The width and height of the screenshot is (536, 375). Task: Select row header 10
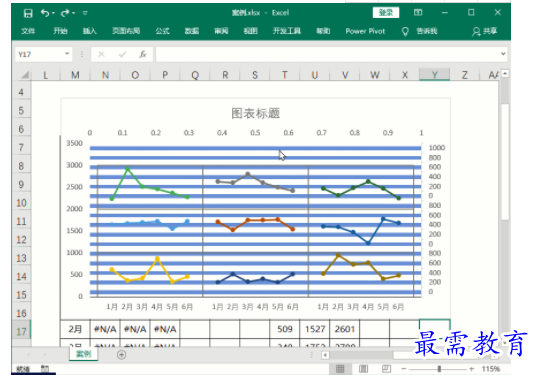point(21,203)
